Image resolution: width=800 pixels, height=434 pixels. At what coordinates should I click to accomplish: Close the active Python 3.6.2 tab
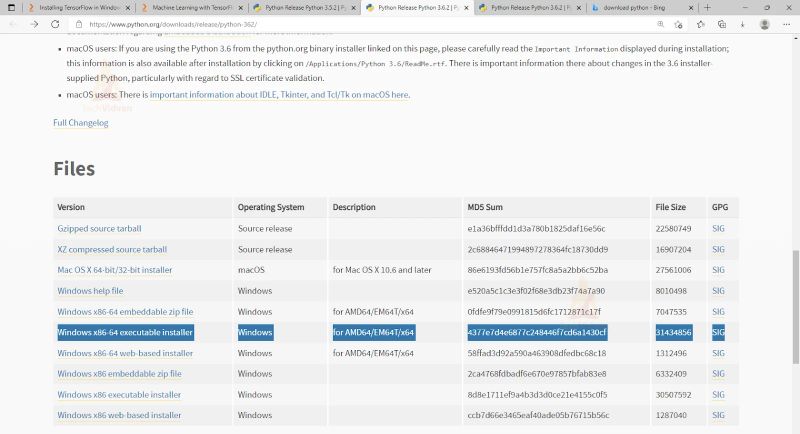[x=466, y=8]
